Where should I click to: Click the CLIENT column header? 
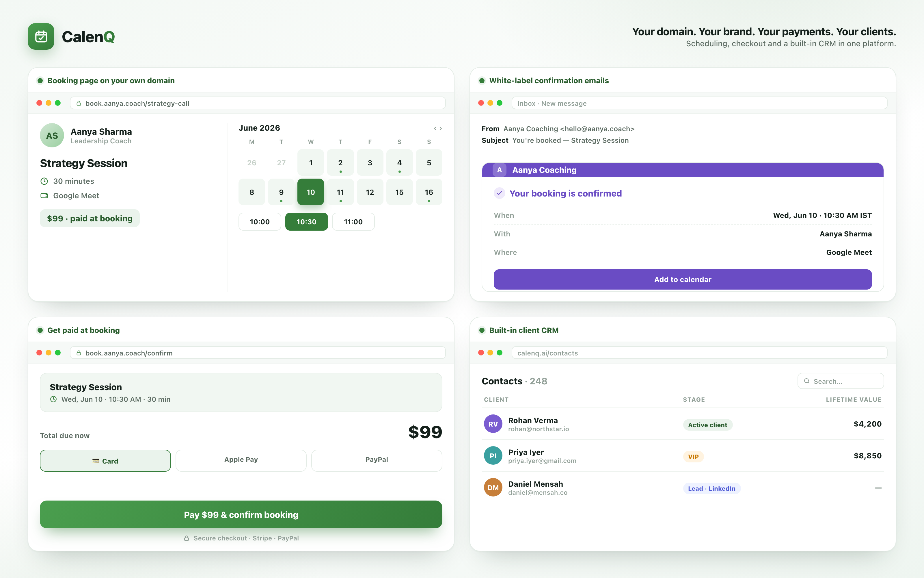[496, 399]
